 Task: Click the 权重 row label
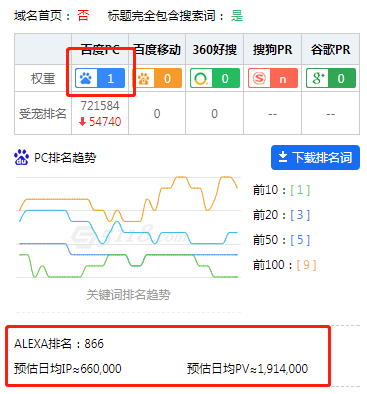(x=43, y=79)
